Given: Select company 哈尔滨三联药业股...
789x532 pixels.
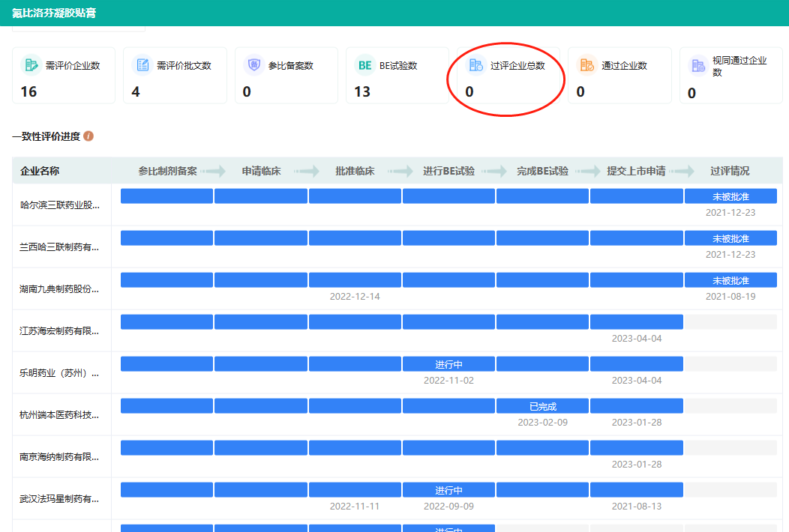Looking at the screenshot, I should coord(59,205).
